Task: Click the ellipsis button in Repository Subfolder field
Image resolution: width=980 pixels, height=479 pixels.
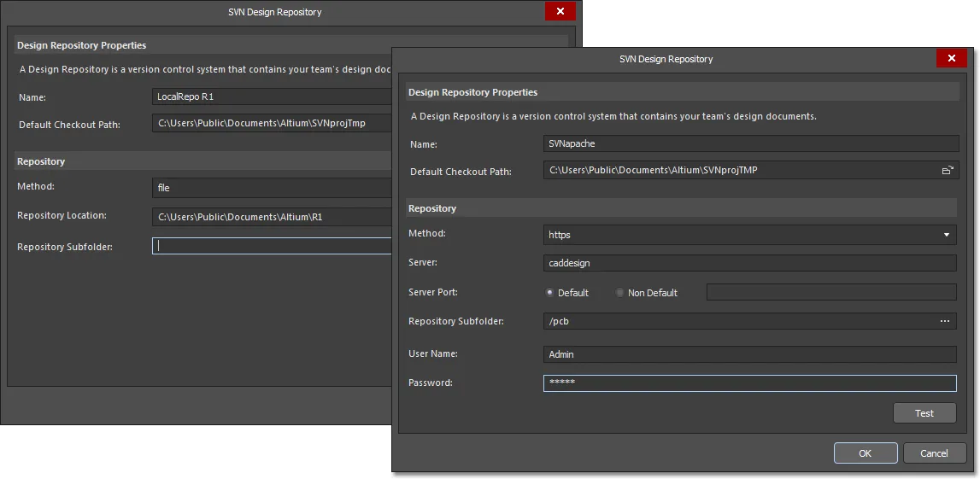Action: click(x=945, y=321)
